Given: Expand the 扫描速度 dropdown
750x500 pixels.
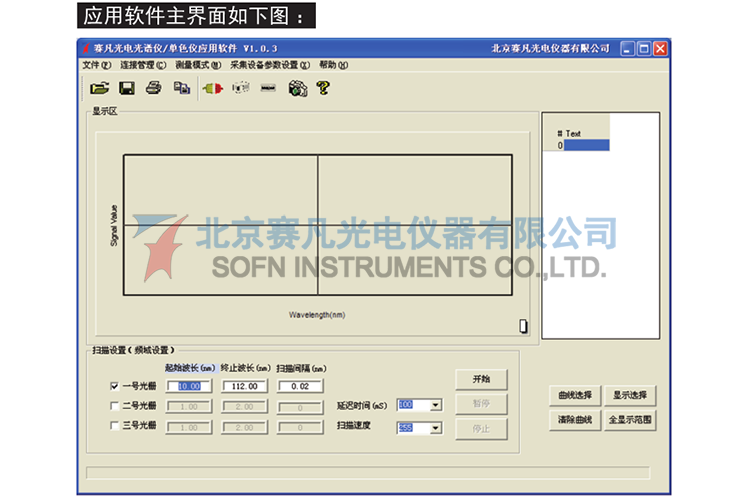Looking at the screenshot, I should click(x=436, y=428).
